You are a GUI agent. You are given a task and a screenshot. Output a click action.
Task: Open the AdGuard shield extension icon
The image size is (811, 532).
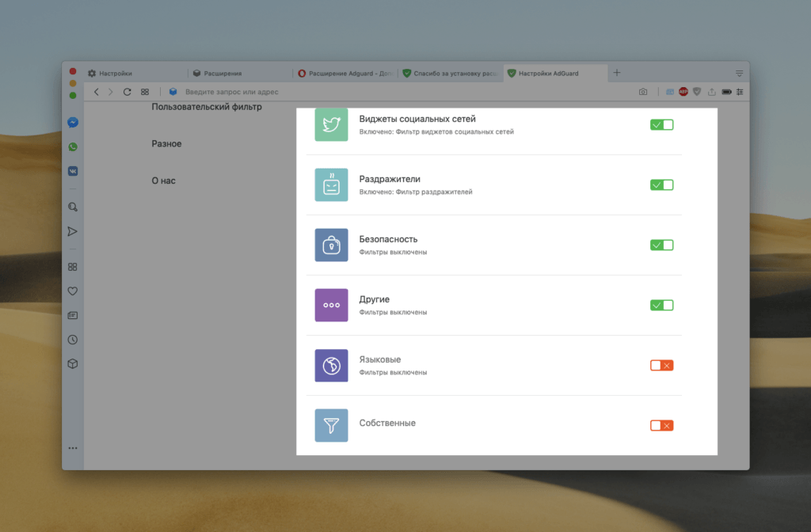697,92
